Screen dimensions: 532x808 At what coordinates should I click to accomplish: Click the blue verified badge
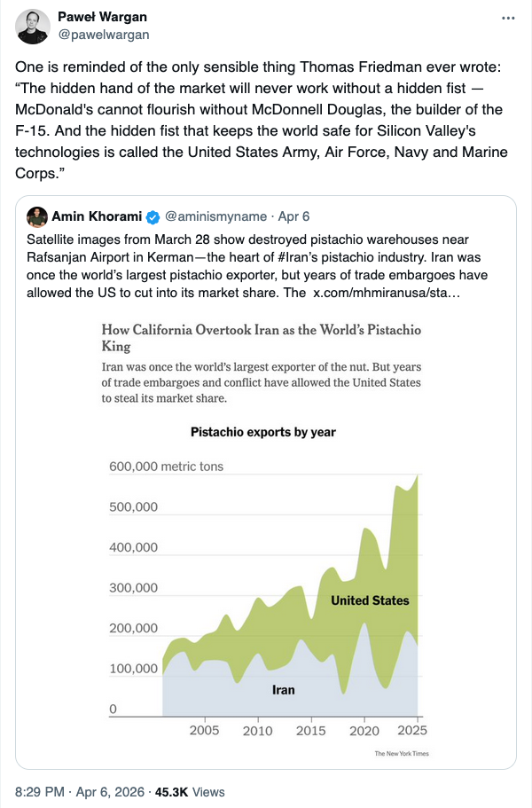[x=153, y=217]
